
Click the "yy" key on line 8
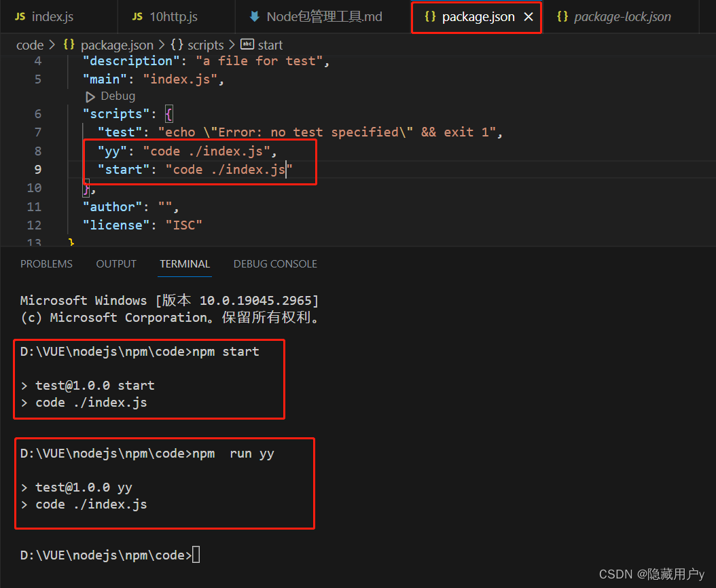pyautogui.click(x=112, y=151)
